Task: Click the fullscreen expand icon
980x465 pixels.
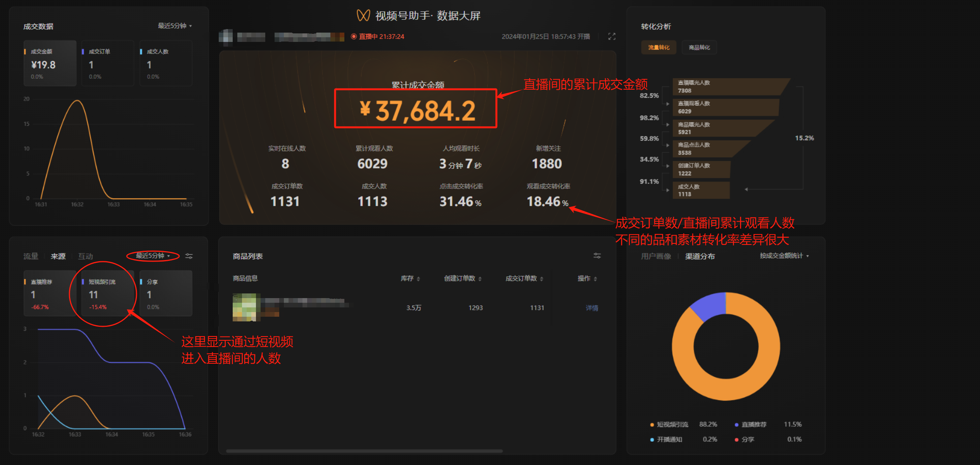Action: 612,36
